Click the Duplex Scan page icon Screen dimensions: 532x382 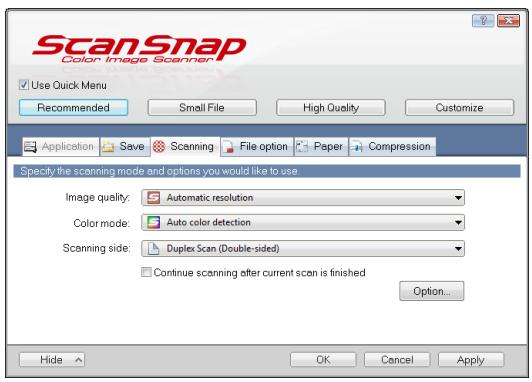click(154, 248)
